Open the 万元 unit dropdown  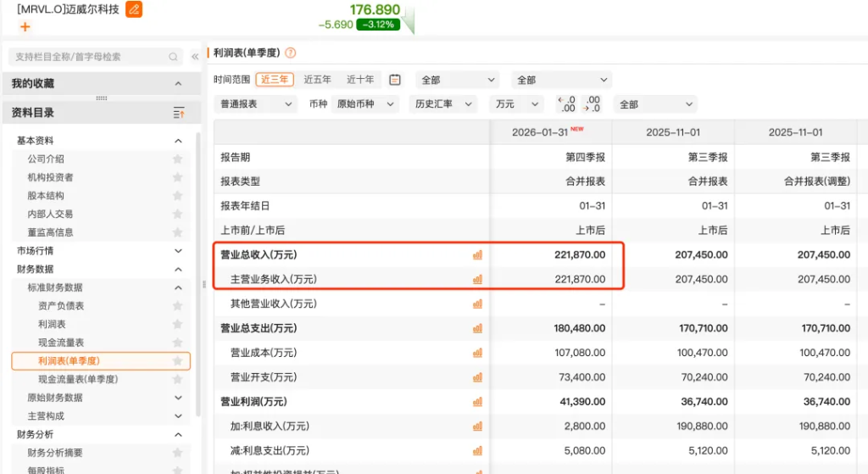tap(516, 104)
